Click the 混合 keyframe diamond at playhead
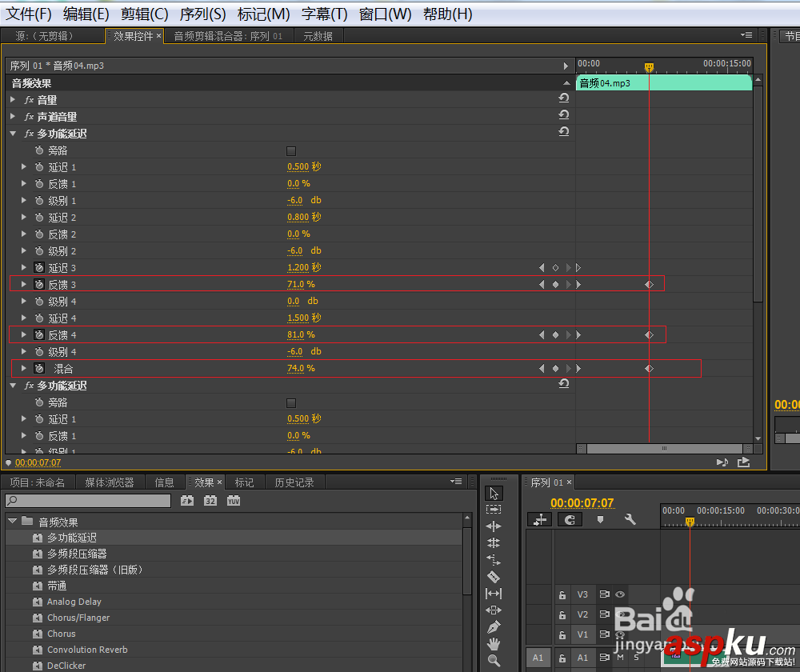Screen dimensions: 800x672 649,369
